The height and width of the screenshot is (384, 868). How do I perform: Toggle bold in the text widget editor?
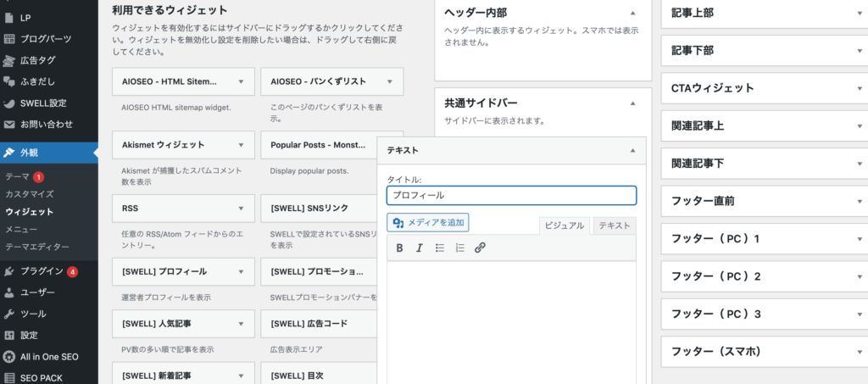[399, 248]
